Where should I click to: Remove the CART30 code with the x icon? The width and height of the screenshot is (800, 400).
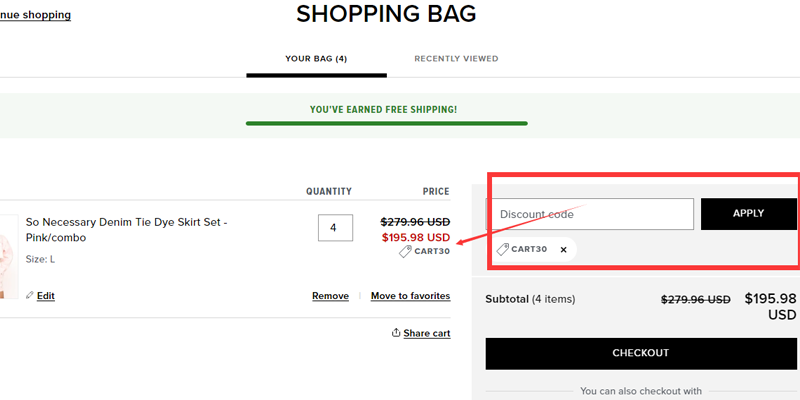[563, 249]
